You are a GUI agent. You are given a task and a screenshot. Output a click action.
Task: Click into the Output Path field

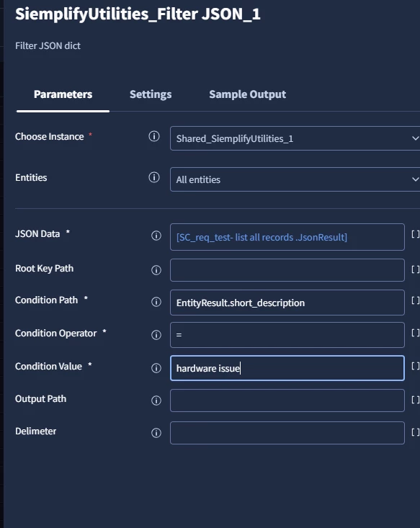(287, 401)
